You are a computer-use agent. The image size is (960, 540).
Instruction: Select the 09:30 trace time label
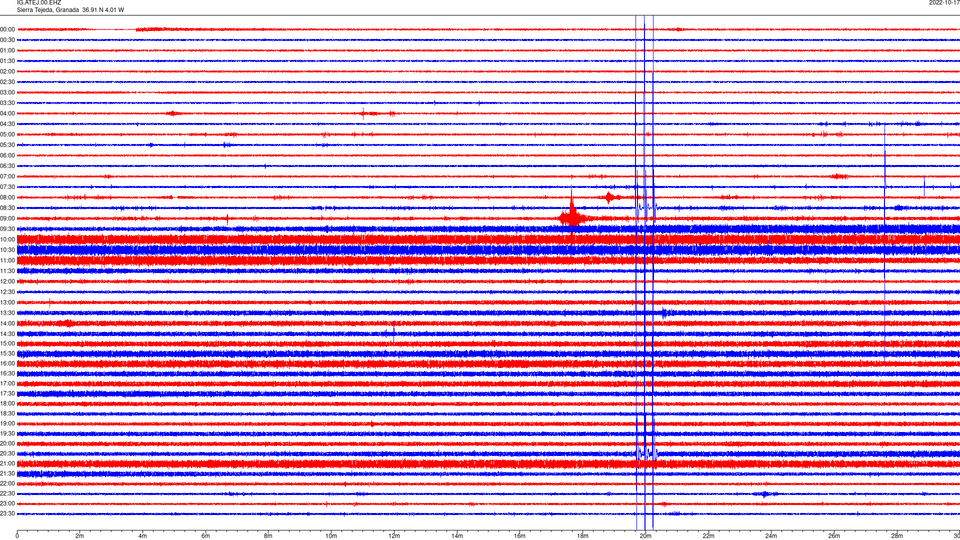7,229
